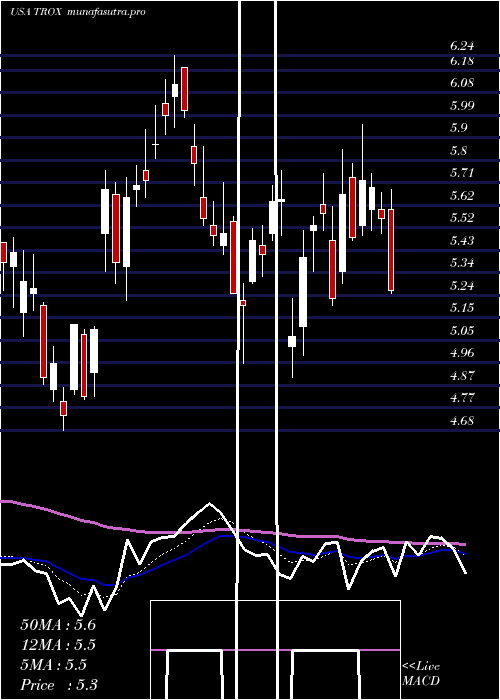Click the '5MA : 5.5' readout
Screen dimensions: 500x700
click(54, 665)
